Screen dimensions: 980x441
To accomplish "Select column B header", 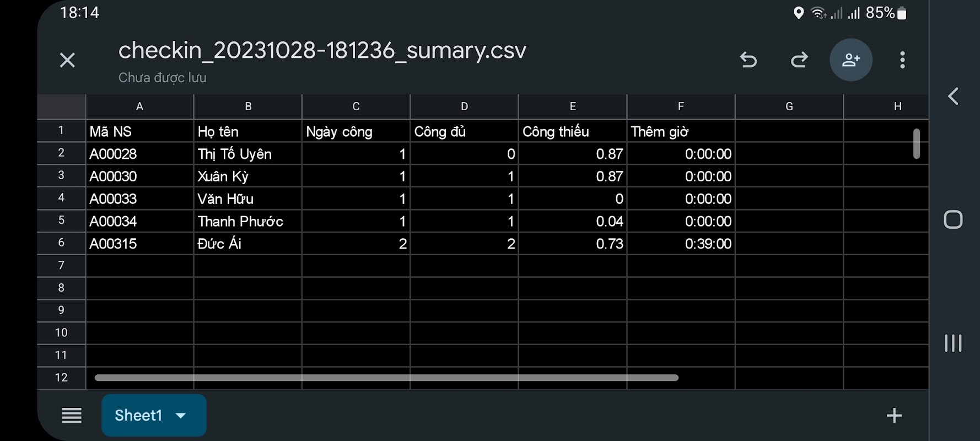I will coord(248,106).
